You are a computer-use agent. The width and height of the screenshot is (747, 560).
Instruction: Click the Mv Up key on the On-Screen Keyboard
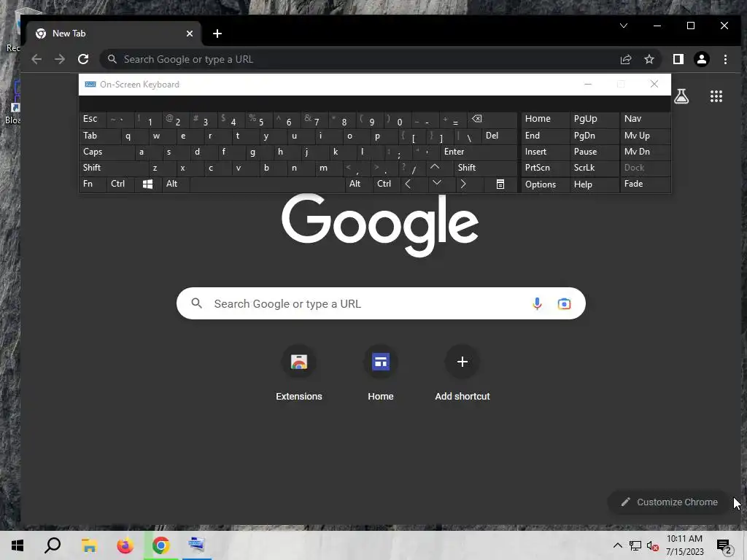pyautogui.click(x=645, y=136)
